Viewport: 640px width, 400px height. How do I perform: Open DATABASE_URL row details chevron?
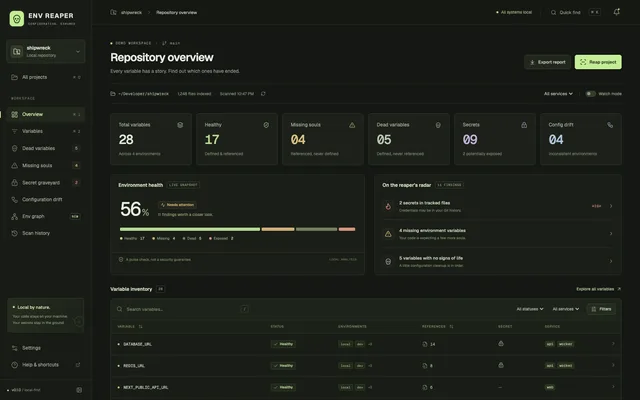click(613, 344)
